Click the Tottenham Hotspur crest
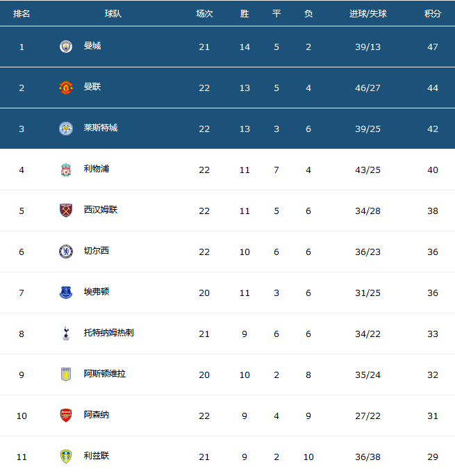 tap(66, 334)
